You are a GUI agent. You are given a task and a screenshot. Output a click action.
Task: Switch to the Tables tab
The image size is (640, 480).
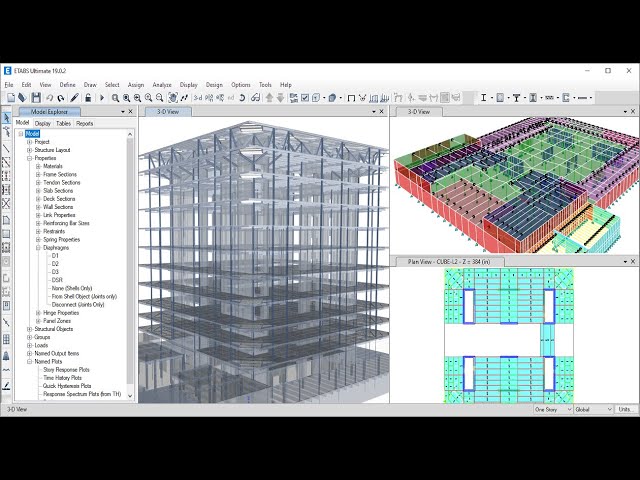click(x=63, y=124)
